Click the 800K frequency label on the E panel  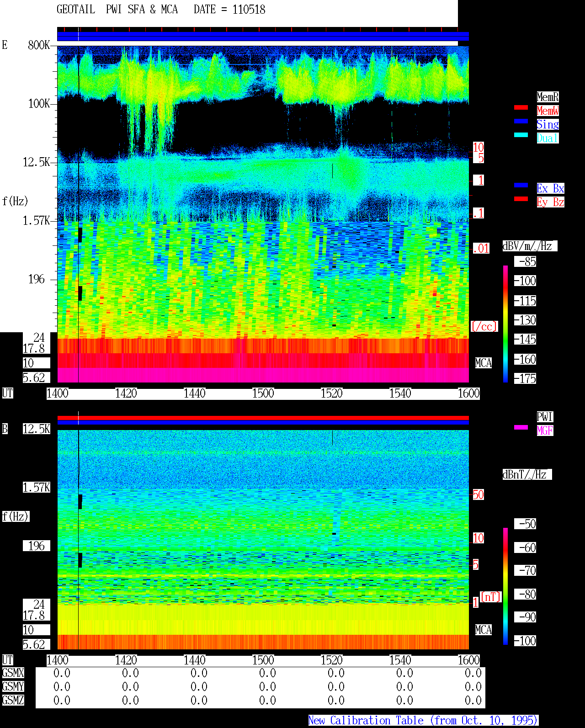click(x=39, y=45)
